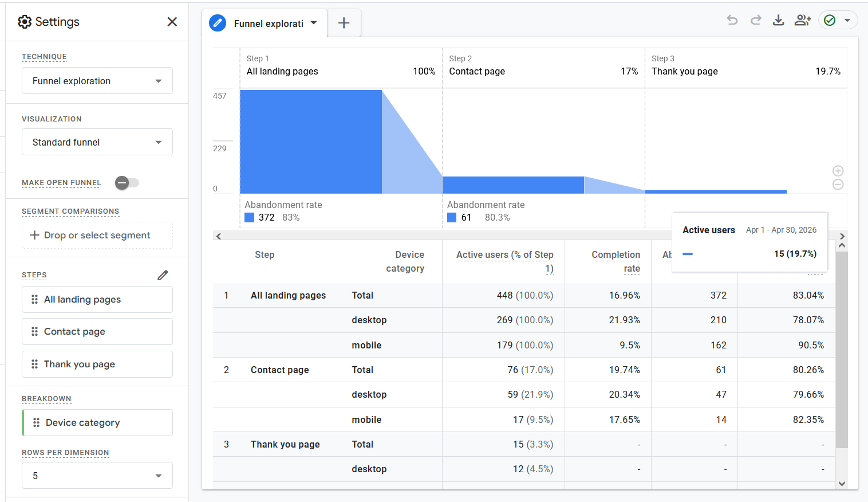Click the Step column header
This screenshot has width=868, height=502.
265,254
